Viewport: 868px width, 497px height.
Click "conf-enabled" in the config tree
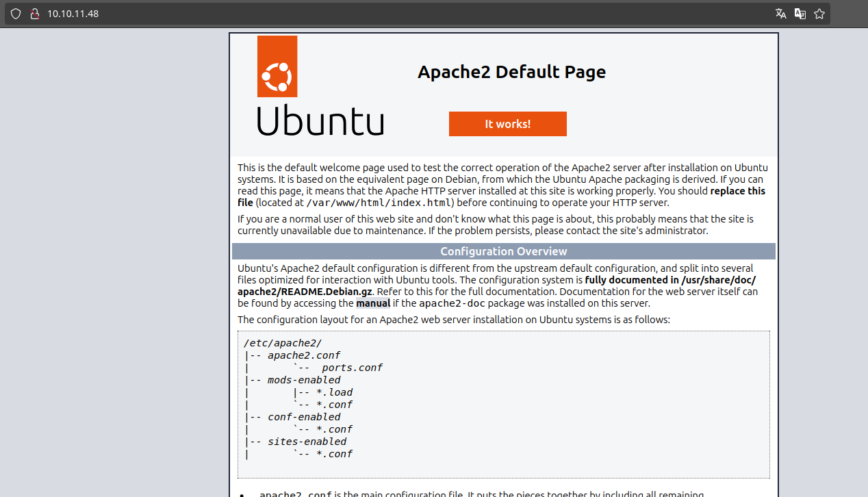click(x=304, y=417)
